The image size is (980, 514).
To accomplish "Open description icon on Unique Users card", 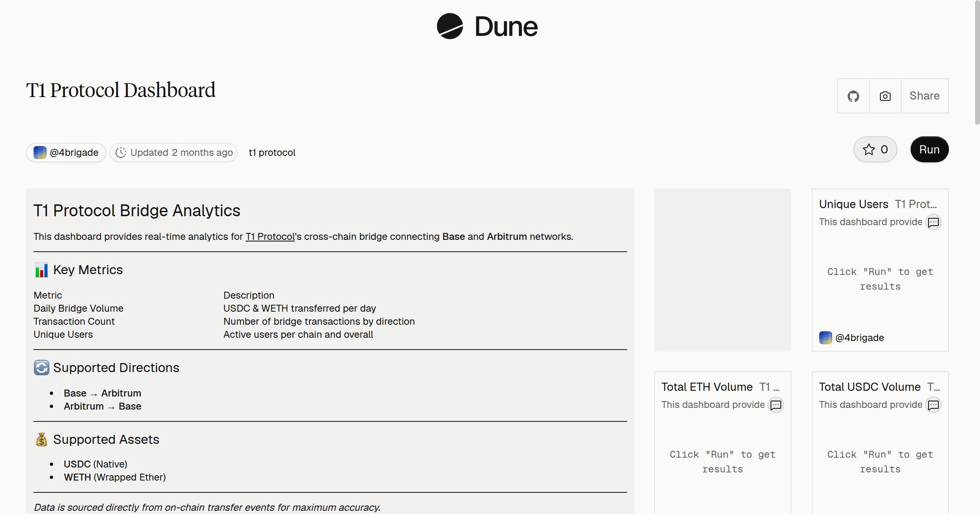I will coord(933,222).
